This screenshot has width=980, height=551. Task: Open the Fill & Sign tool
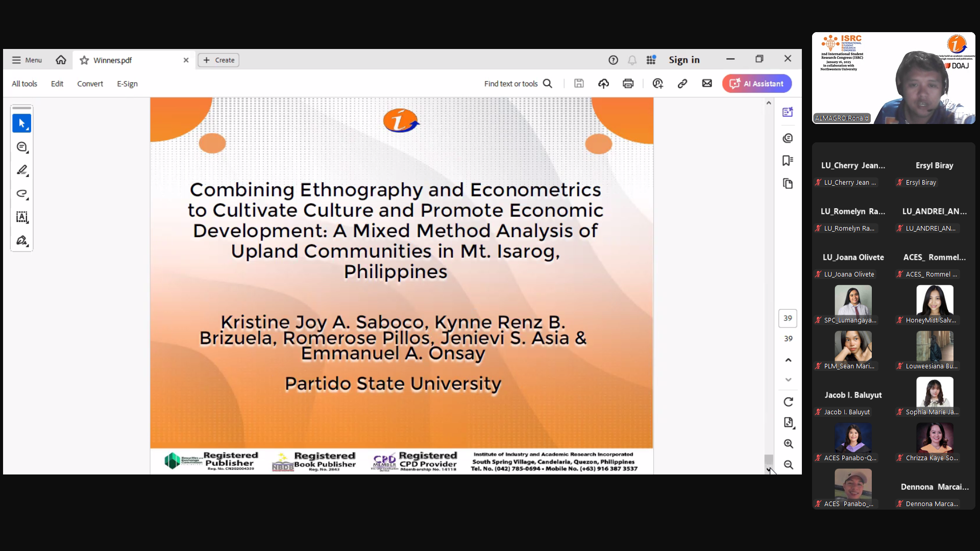click(21, 241)
